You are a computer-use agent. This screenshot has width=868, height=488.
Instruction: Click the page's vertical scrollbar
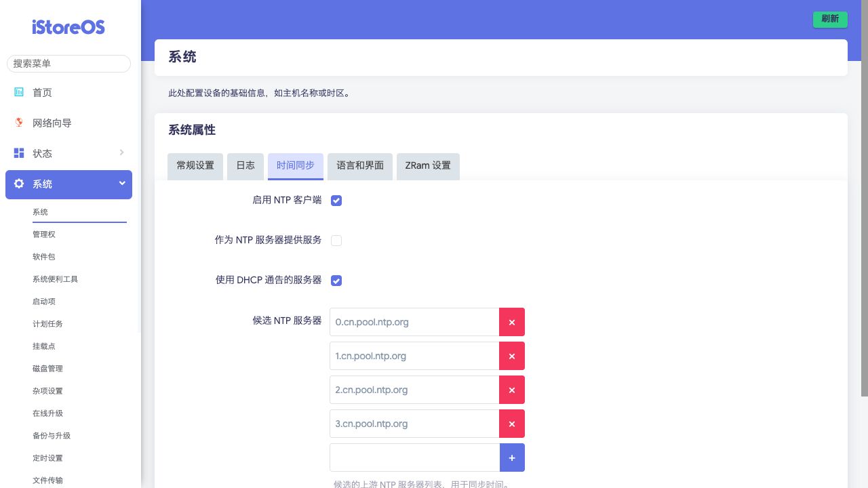tap(864, 203)
